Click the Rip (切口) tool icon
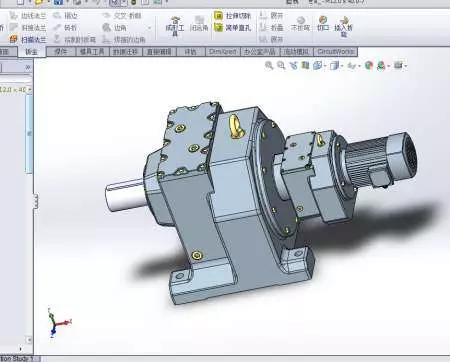The width and height of the screenshot is (450, 362). (323, 23)
